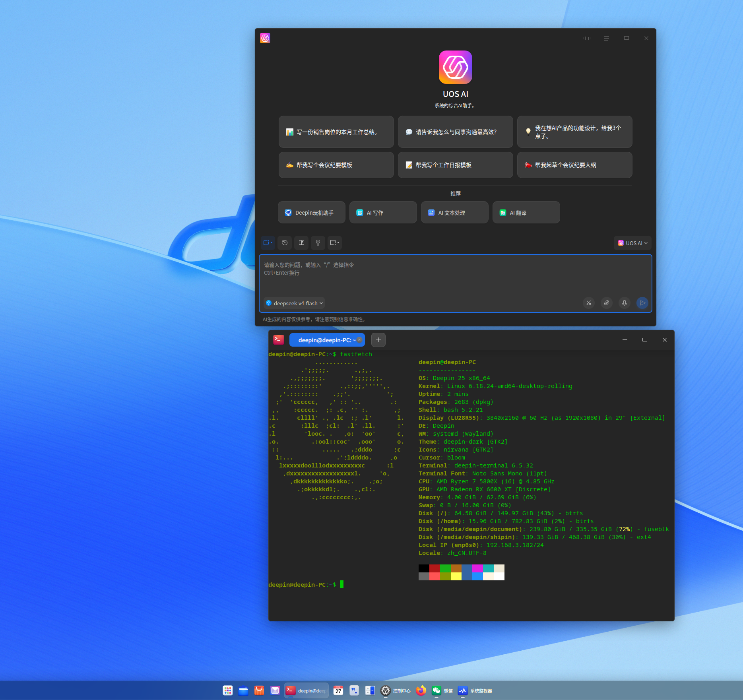The image size is (743, 700).
Task: Choose the sales monthly work summary prompt card
Action: click(x=336, y=132)
